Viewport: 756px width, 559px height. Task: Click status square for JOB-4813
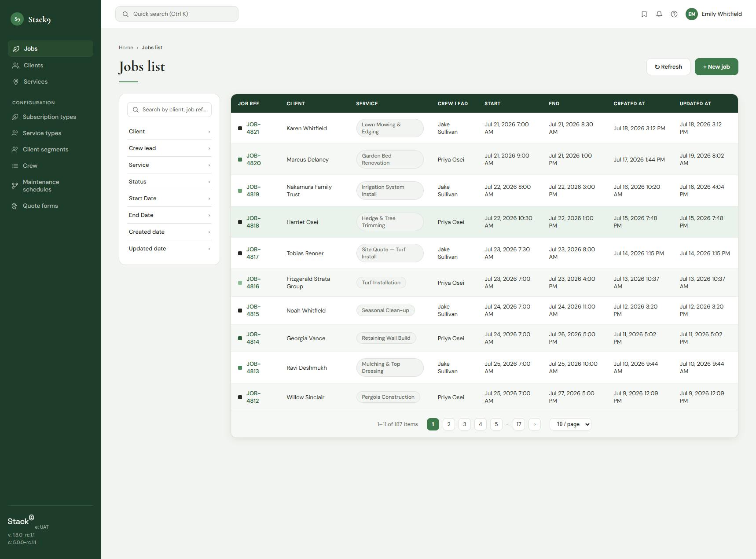coord(240,368)
